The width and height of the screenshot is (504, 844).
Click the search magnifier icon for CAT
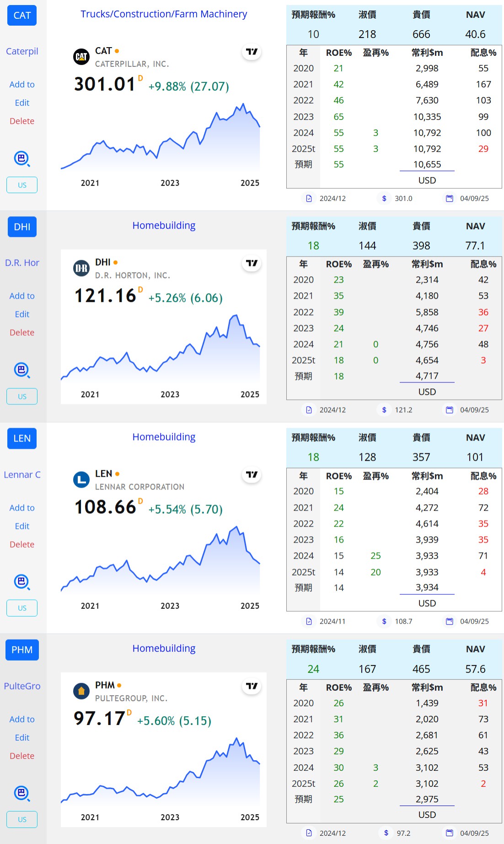[22, 159]
